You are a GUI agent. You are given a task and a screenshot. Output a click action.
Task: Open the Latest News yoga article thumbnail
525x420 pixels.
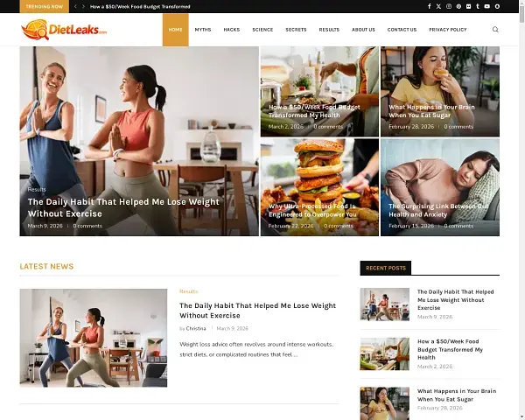point(94,338)
